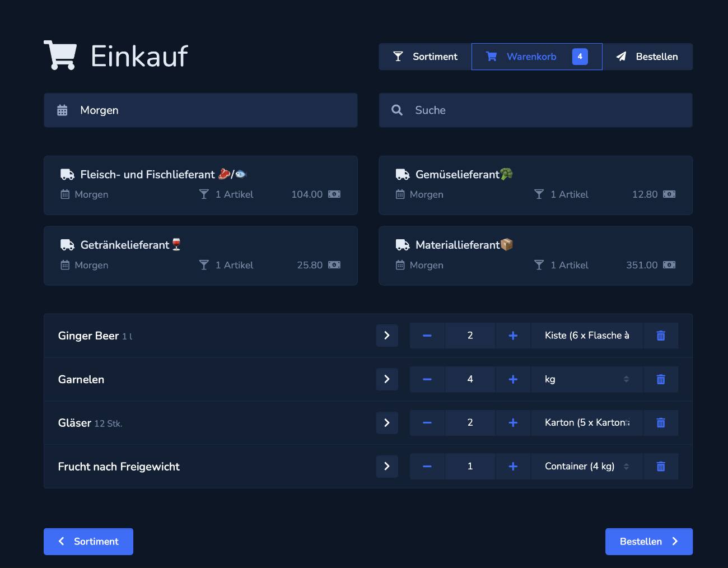Go back using the blue Sortiment button

pos(88,542)
